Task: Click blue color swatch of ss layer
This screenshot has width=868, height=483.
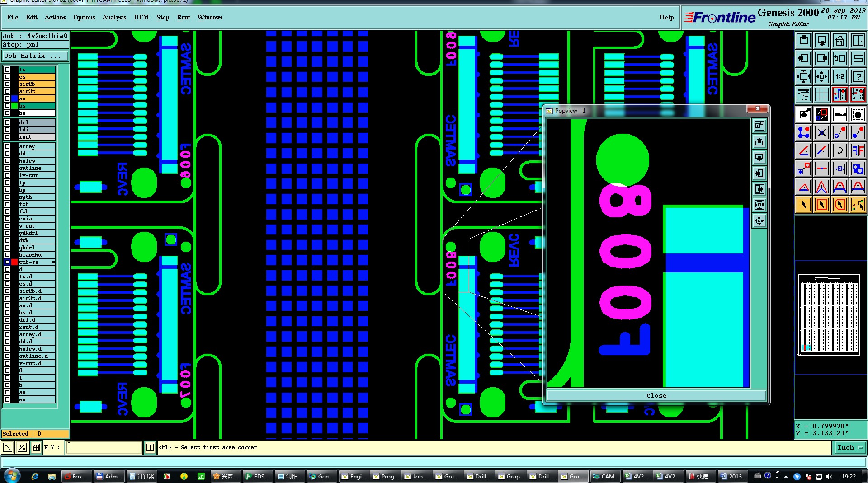Action: tap(14, 98)
